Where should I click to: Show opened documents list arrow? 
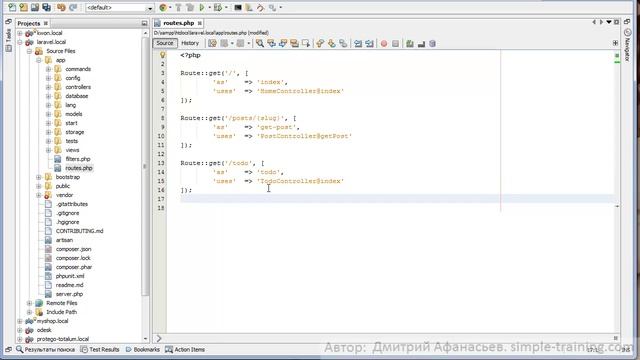click(609, 22)
